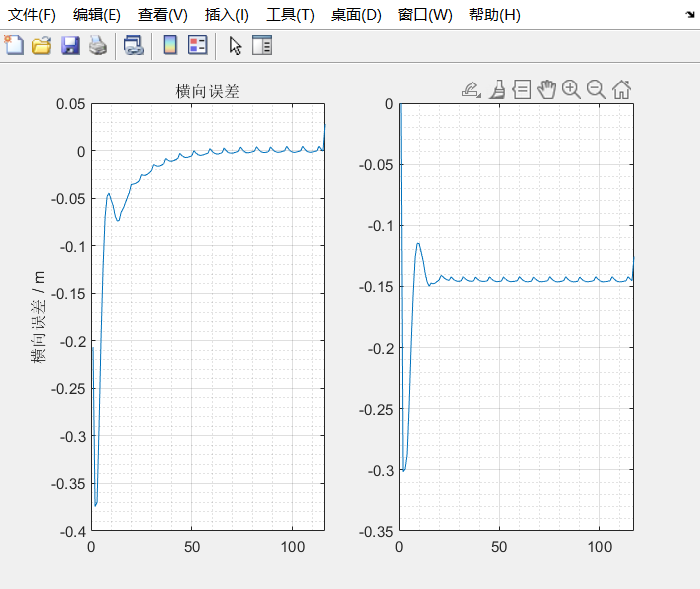Open the 文件(F) menu
This screenshot has width=700, height=589.
tap(32, 15)
